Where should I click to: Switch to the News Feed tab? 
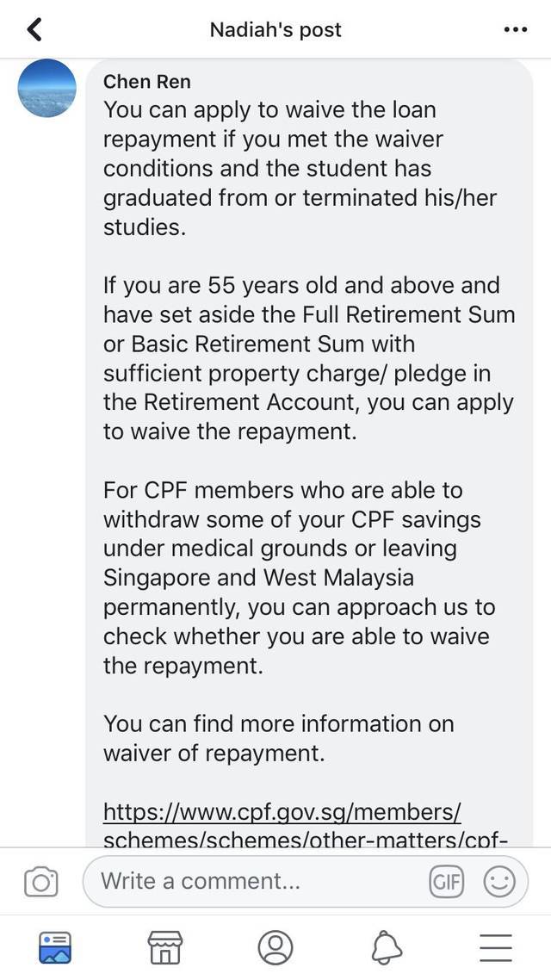pyautogui.click(x=55, y=948)
